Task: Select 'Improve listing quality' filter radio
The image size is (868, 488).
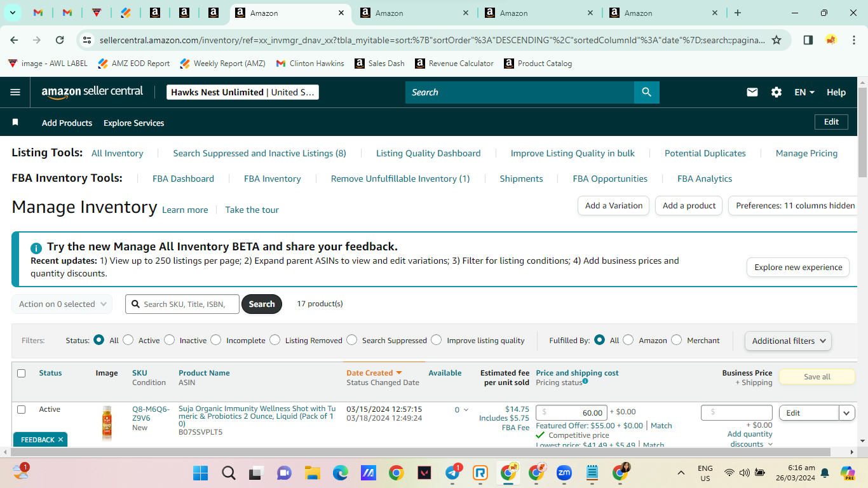Action: coord(436,340)
